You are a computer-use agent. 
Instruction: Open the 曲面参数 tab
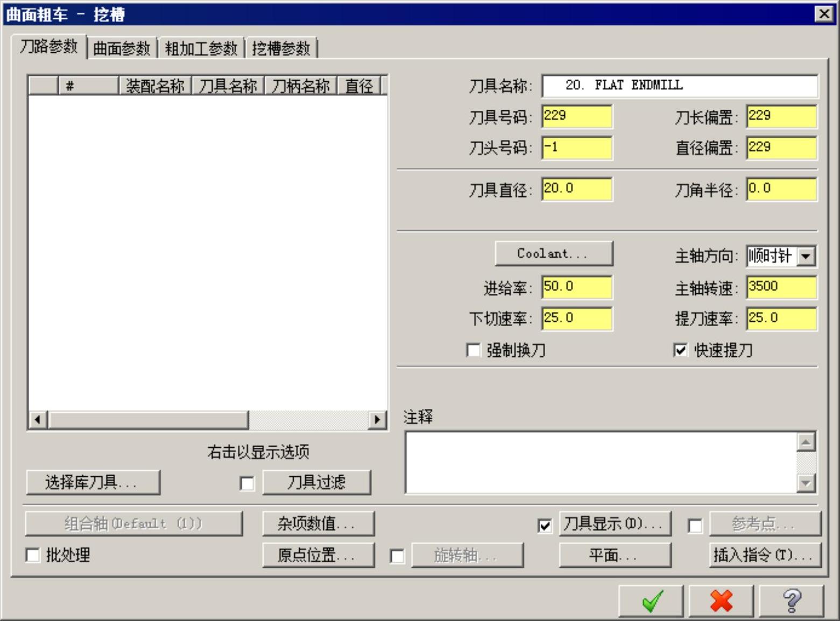pyautogui.click(x=122, y=48)
